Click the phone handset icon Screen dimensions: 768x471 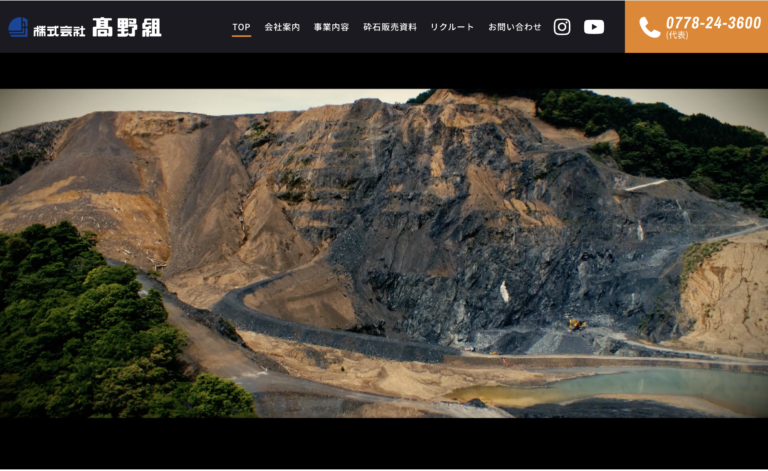tap(649, 28)
